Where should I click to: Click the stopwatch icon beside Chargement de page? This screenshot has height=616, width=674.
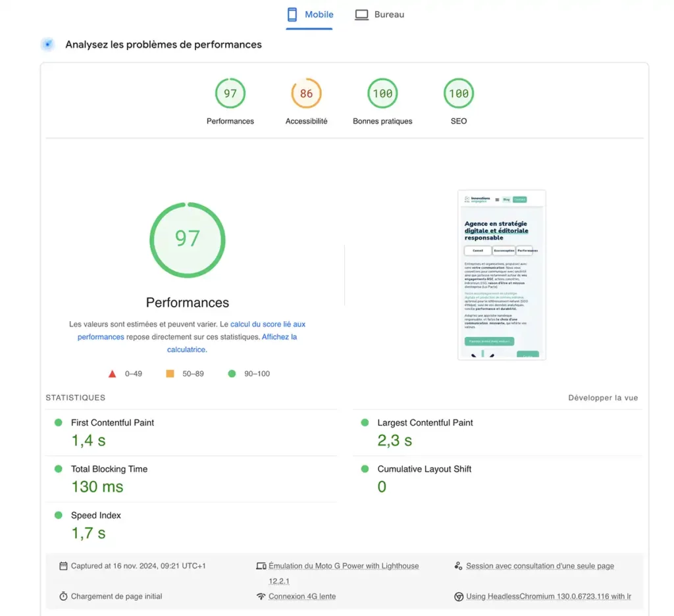coord(63,596)
